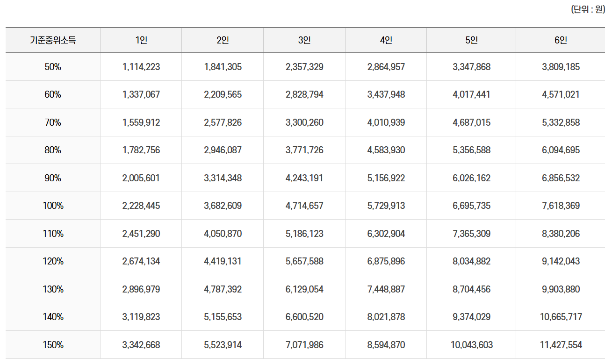Click the cell value 6,094,695
612x364 pixels.
point(561,150)
